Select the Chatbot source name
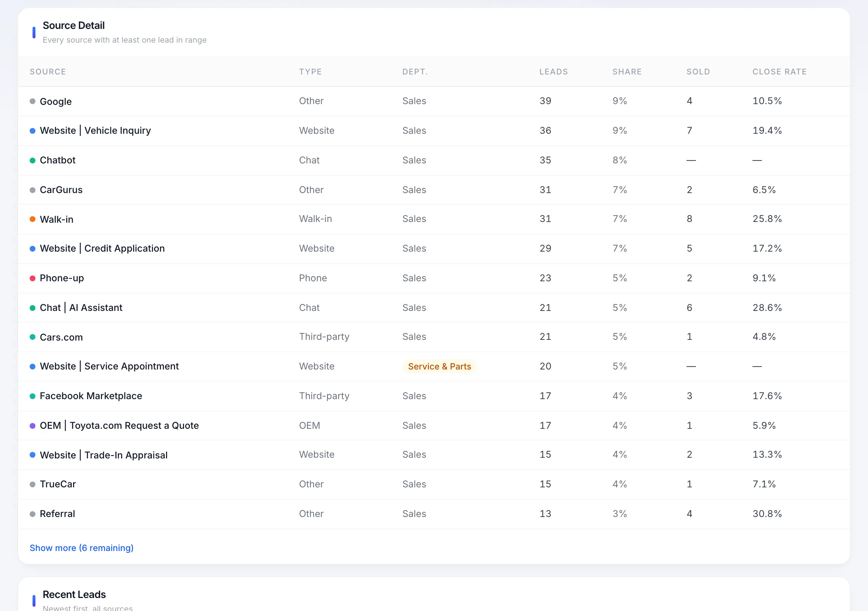 coord(58,160)
